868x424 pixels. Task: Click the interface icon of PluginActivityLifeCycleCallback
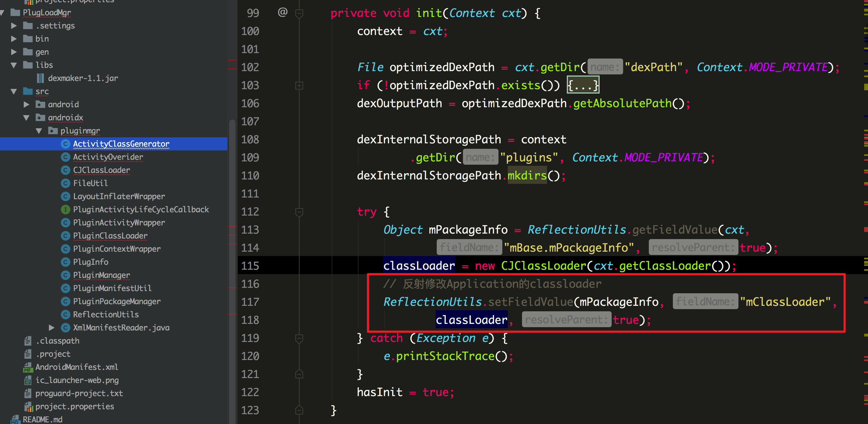pyautogui.click(x=65, y=210)
